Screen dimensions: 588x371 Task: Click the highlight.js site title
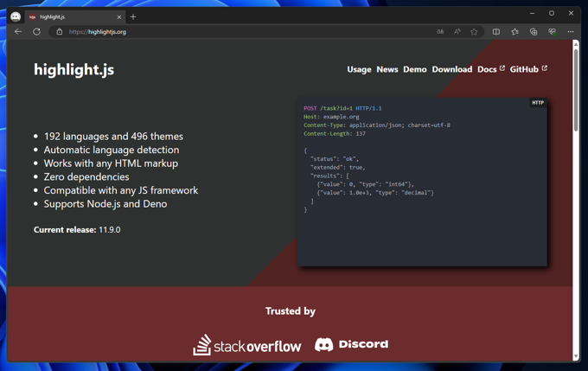(73, 70)
